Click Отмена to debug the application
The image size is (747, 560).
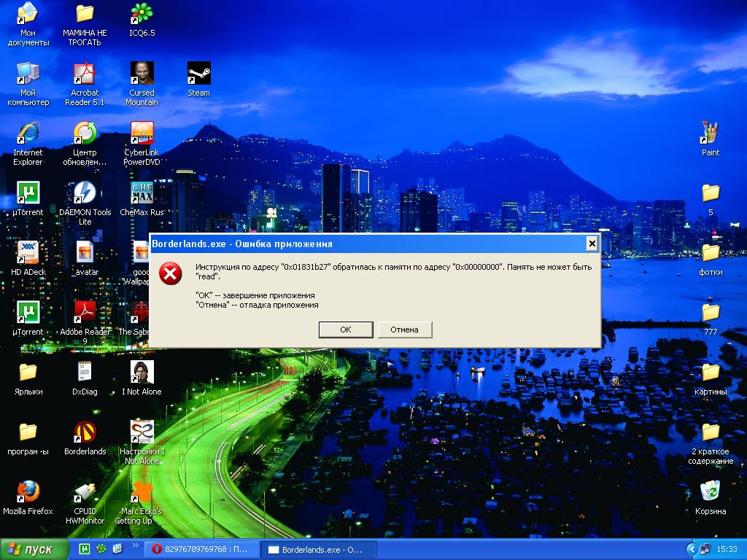click(404, 330)
